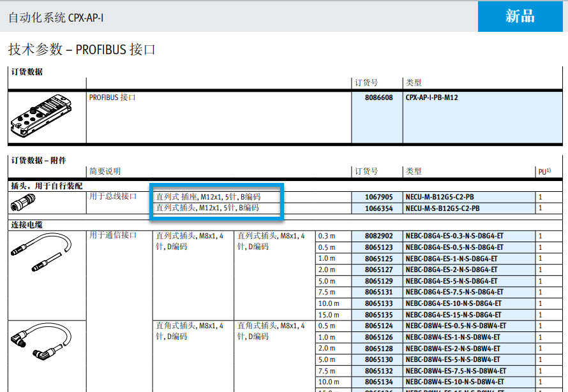Viewport: 568px width, 392px height.
Task: Click the text 直列式 插座, M12x1, 5针, B编码
Action: click(x=208, y=197)
